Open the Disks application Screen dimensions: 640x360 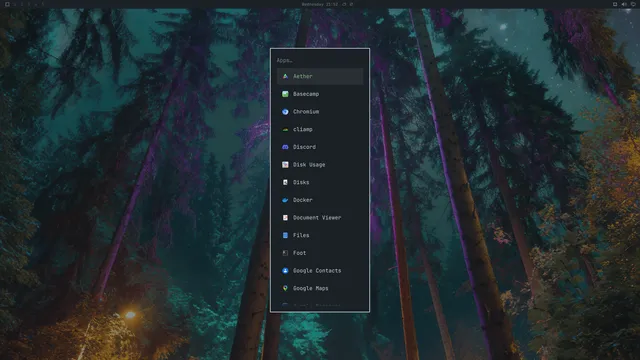coord(320,182)
